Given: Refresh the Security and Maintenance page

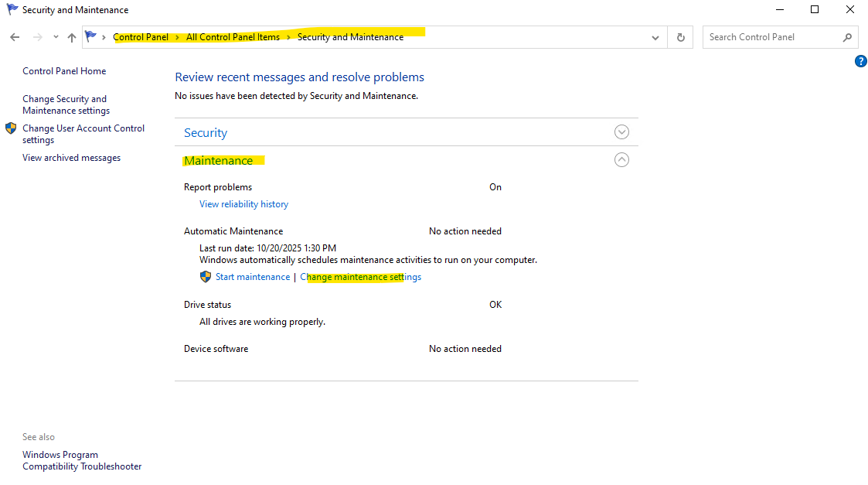Looking at the screenshot, I should 680,37.
